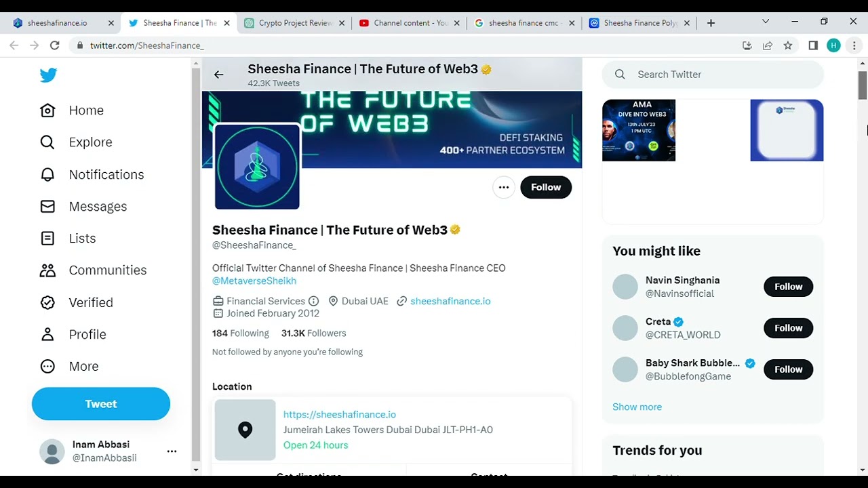Click page vertical scrollbar thumb
This screenshot has width=868, height=488.
point(863,85)
